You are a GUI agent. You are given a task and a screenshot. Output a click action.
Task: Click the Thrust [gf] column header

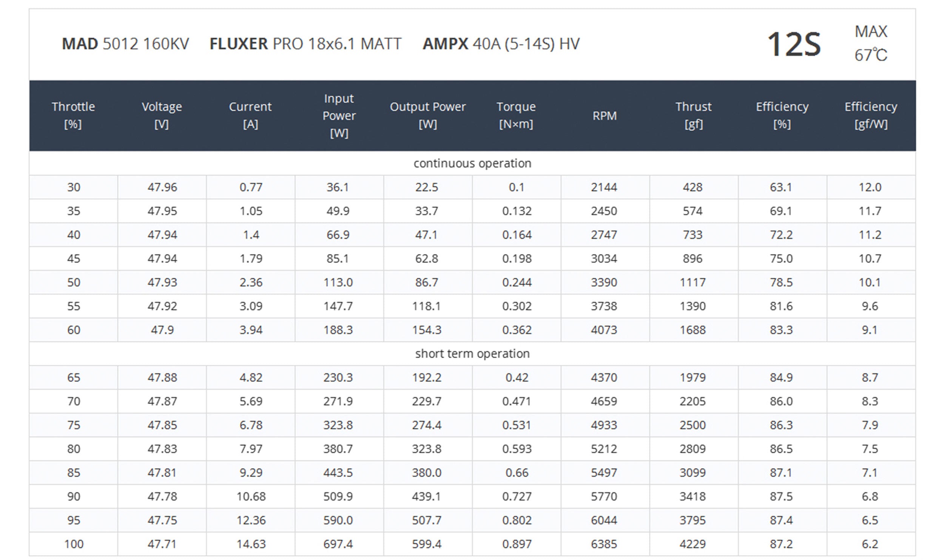[693, 115]
